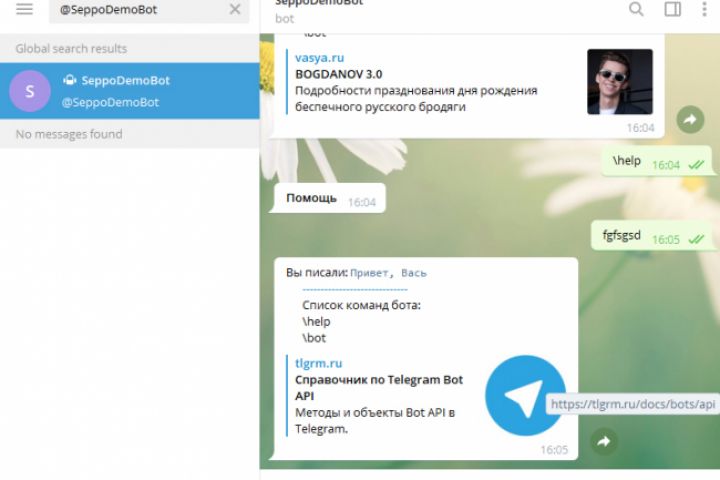
Task: Click the SeppoDemoBot chat header
Action: (x=319, y=10)
